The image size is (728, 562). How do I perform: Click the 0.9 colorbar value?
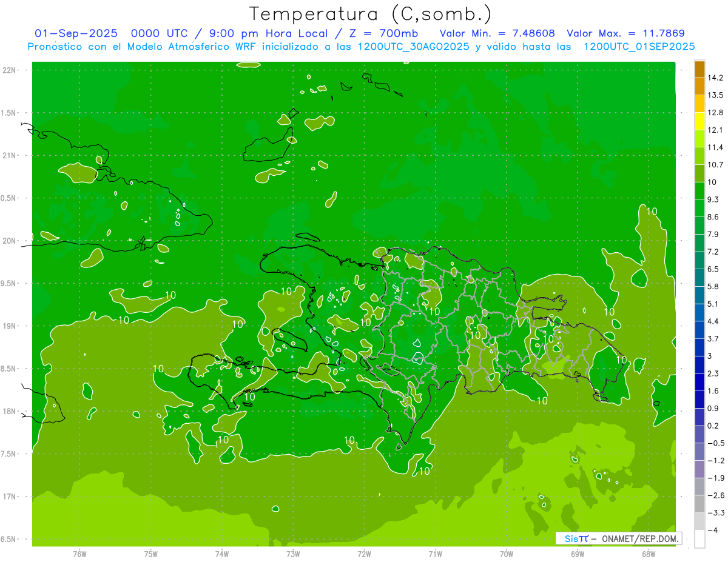point(713,408)
